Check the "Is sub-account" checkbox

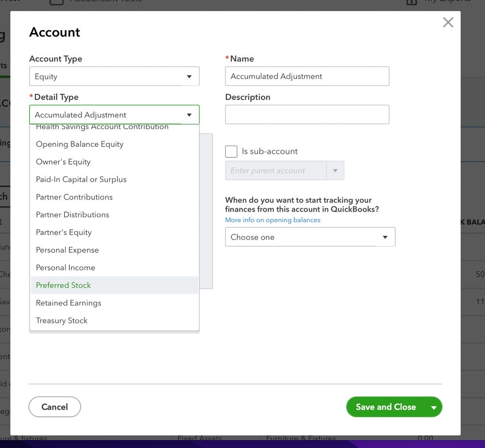231,151
